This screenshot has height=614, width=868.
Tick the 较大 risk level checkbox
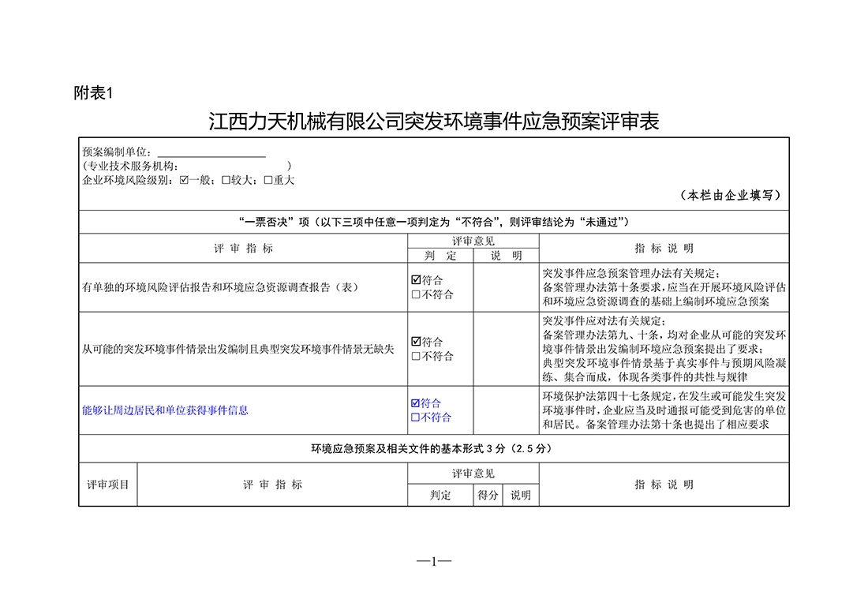point(226,181)
